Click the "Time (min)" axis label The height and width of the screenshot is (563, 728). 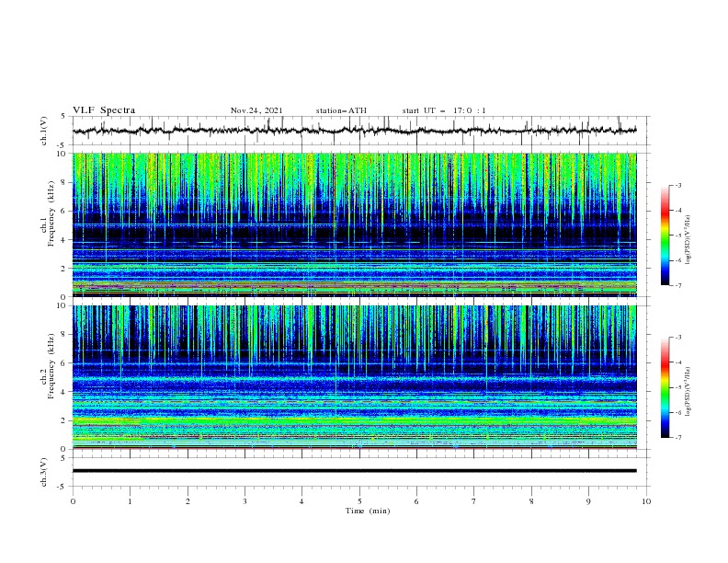pos(368,511)
